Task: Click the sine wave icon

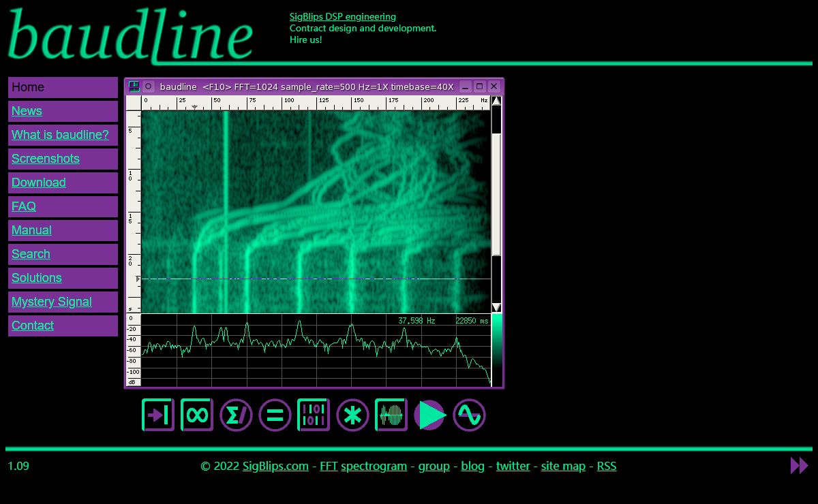Action: point(469,415)
